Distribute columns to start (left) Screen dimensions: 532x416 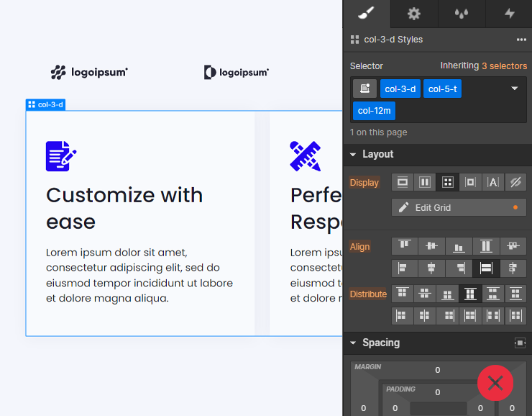pyautogui.click(x=403, y=316)
